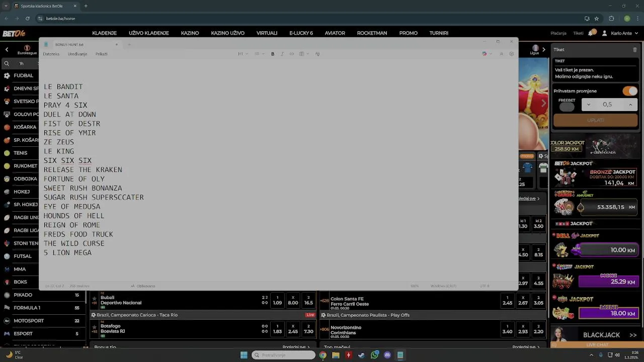The width and height of the screenshot is (644, 362).
Task: Open Windows Start menu
Action: click(x=244, y=355)
